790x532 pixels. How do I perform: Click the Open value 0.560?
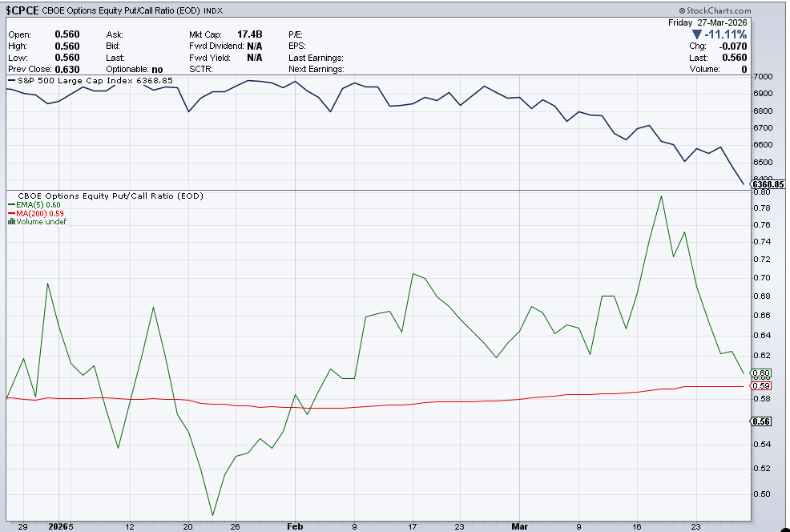click(67, 34)
